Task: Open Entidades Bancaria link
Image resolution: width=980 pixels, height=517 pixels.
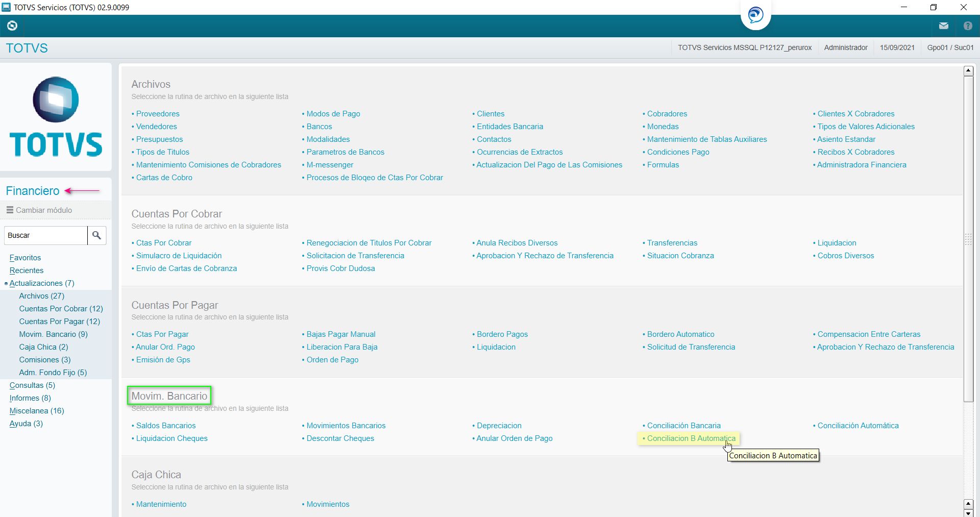Action: pyautogui.click(x=510, y=127)
